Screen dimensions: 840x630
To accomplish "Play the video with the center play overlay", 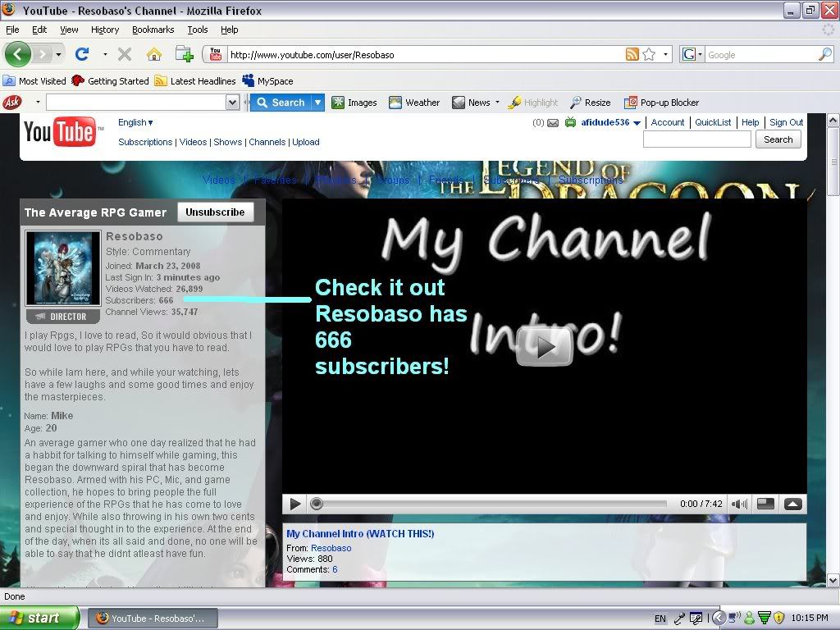I will click(545, 347).
